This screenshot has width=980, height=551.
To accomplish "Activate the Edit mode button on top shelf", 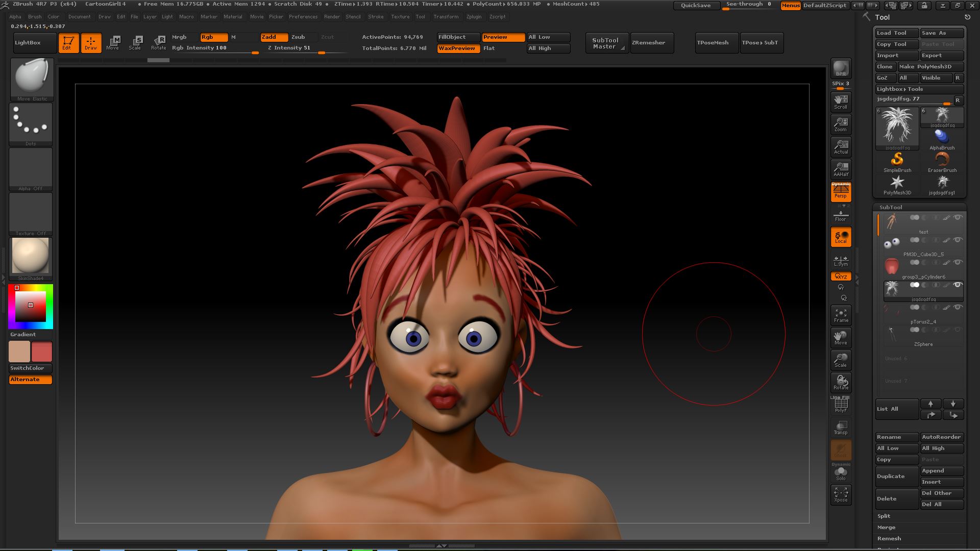I will click(68, 43).
